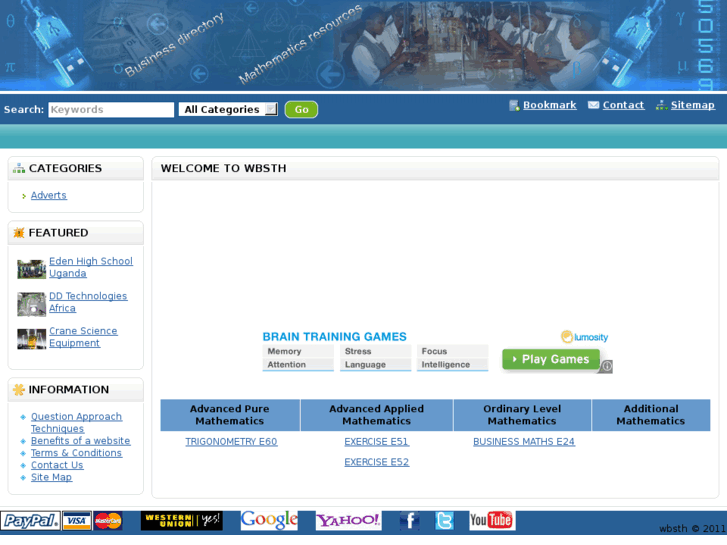727x545 pixels.
Task: Click the Information header flower icon
Action: pos(19,390)
